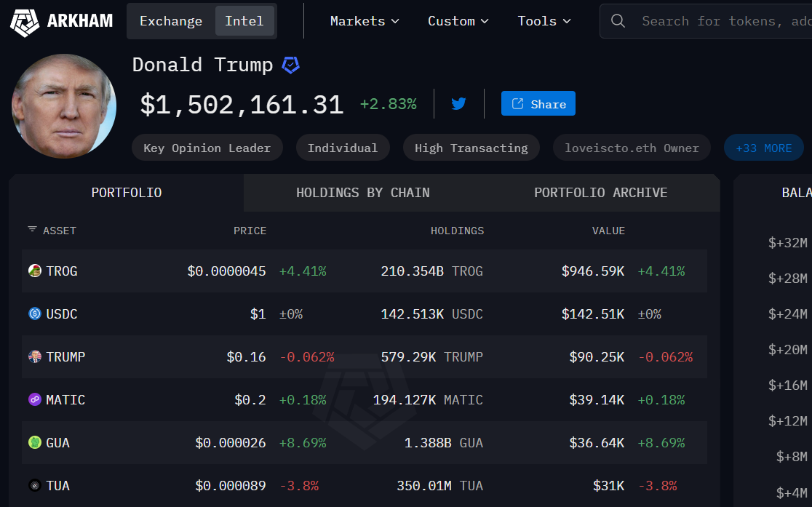This screenshot has height=507, width=812.
Task: Click the Donald Trump name heading
Action: [202, 65]
